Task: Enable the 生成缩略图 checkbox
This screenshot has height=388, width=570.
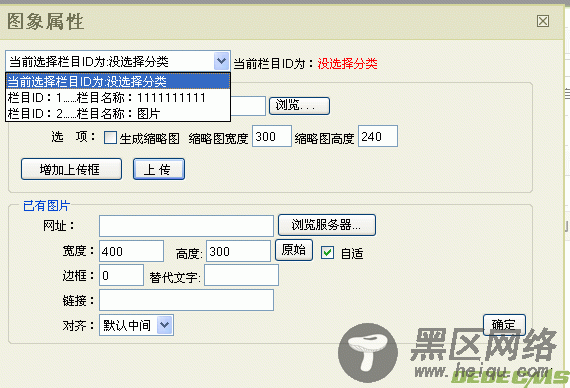Action: tap(110, 138)
